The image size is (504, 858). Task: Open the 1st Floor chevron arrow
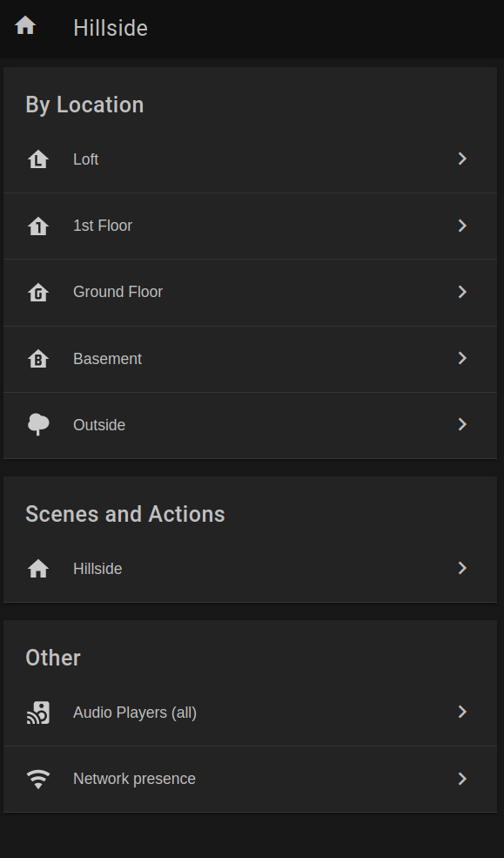462,226
